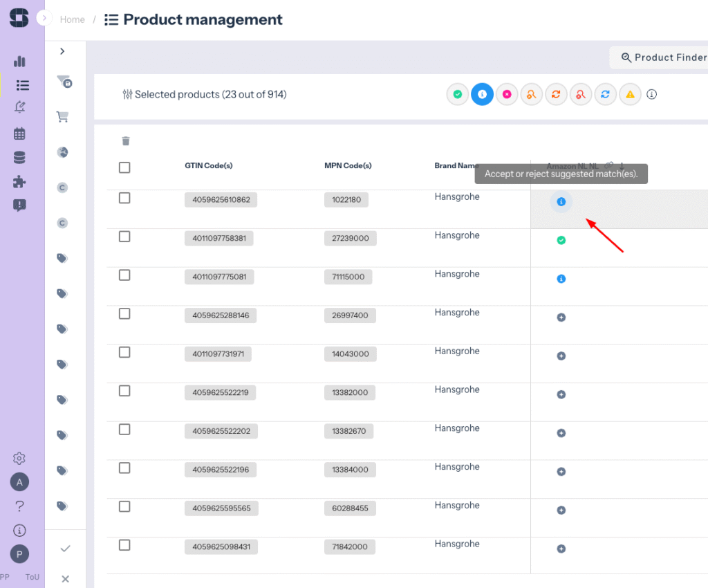Click the yellow warning triangle filter

pos(630,94)
